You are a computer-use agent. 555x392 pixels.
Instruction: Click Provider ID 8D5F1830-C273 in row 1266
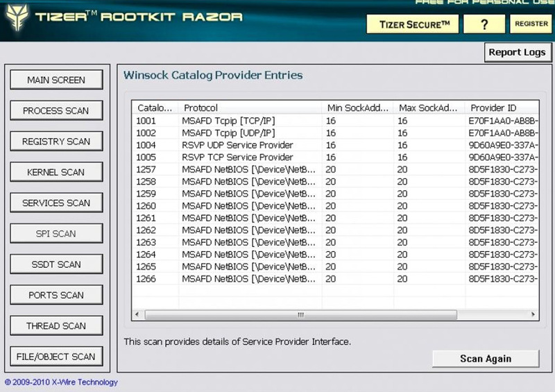pos(503,279)
